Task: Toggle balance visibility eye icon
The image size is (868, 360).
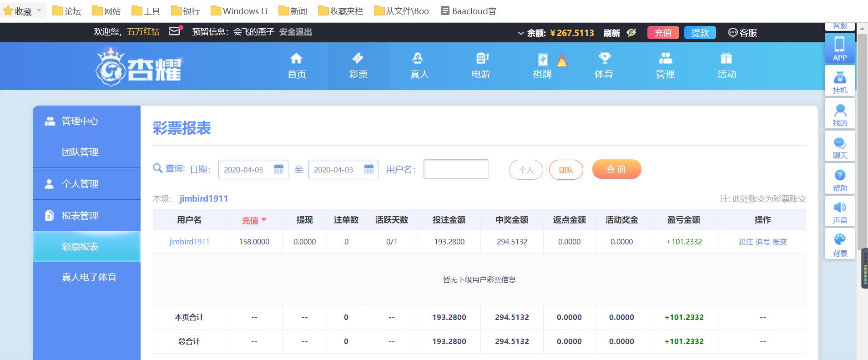Action: tap(631, 33)
